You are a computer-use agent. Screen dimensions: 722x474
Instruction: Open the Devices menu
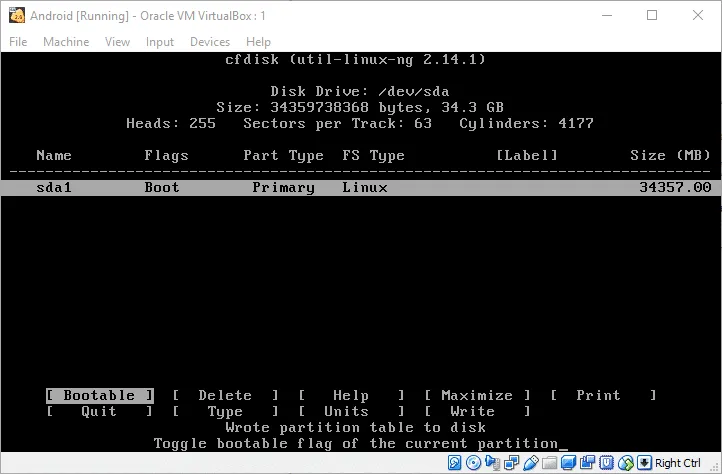coord(210,42)
